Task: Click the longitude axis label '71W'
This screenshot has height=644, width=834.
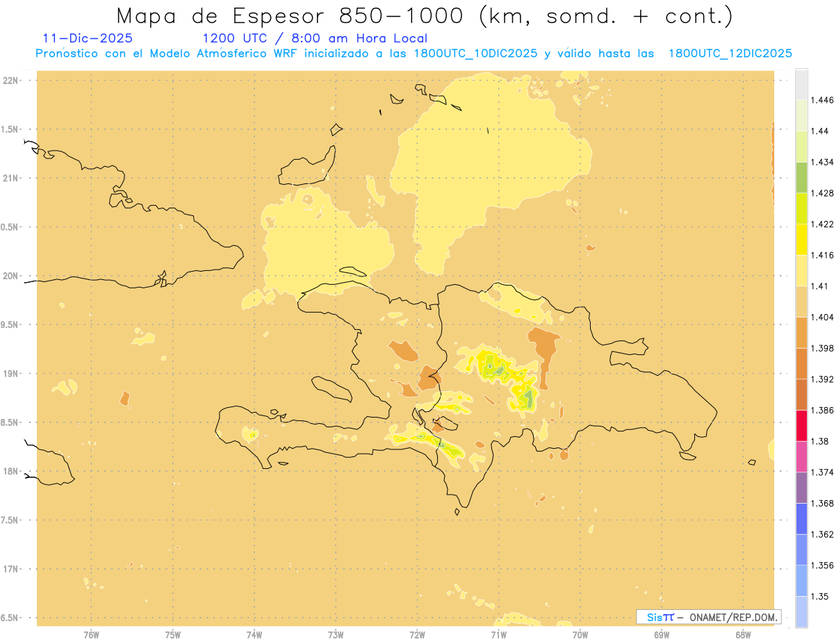Action: tap(498, 635)
